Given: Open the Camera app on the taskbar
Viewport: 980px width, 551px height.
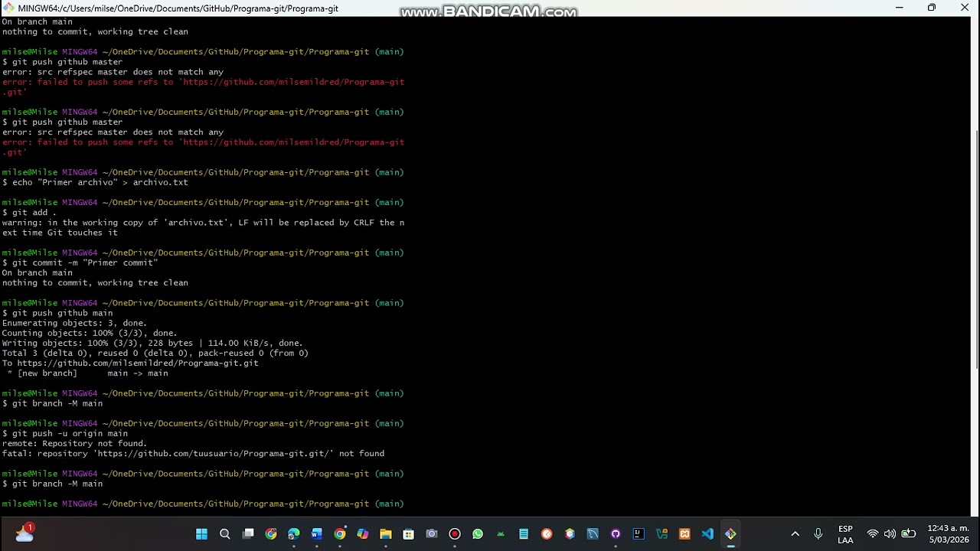Looking at the screenshot, I should tap(432, 534).
